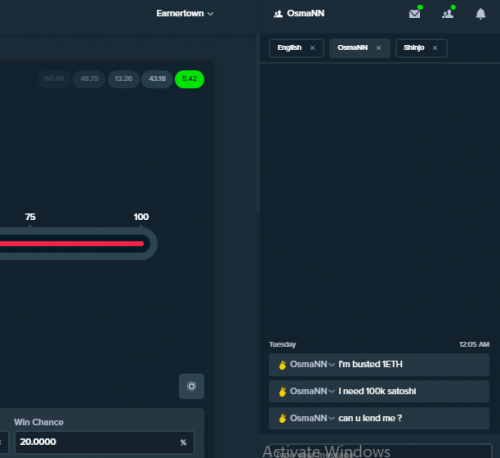
Task: Click the target icon button below slider
Action: point(191,386)
